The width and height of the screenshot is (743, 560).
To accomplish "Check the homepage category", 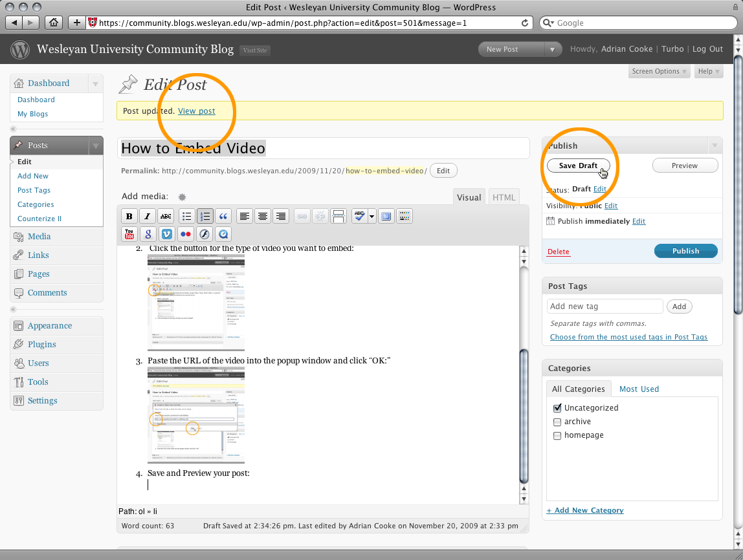I will click(557, 435).
